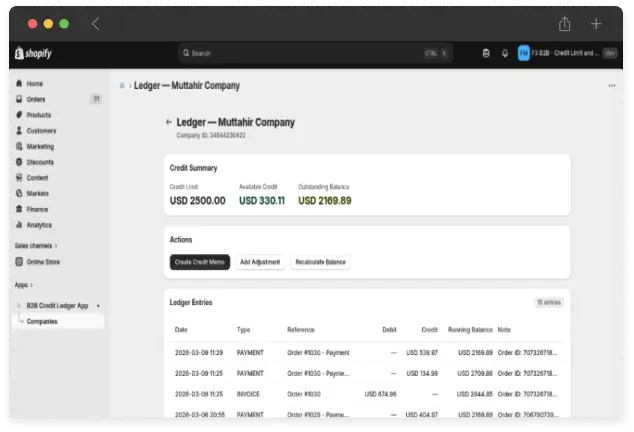Open Home in sidebar
Image resolution: width=634 pixels, height=432 pixels.
pyautogui.click(x=35, y=84)
